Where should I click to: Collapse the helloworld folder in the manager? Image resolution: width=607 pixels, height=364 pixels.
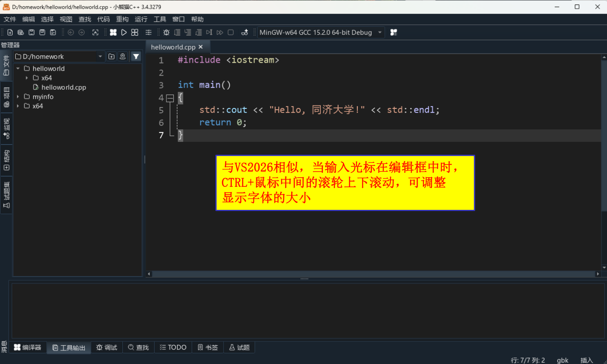pos(18,68)
